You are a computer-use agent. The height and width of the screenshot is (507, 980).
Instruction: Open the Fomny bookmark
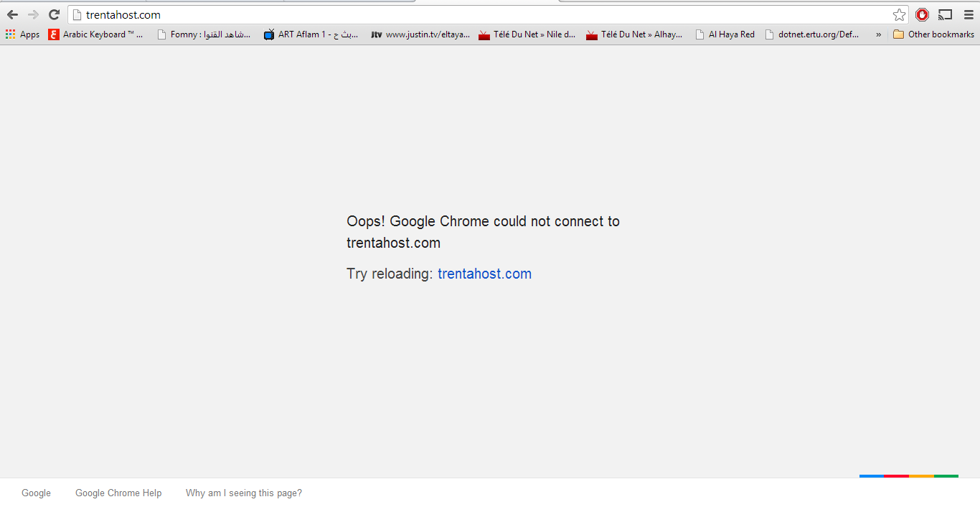[204, 34]
